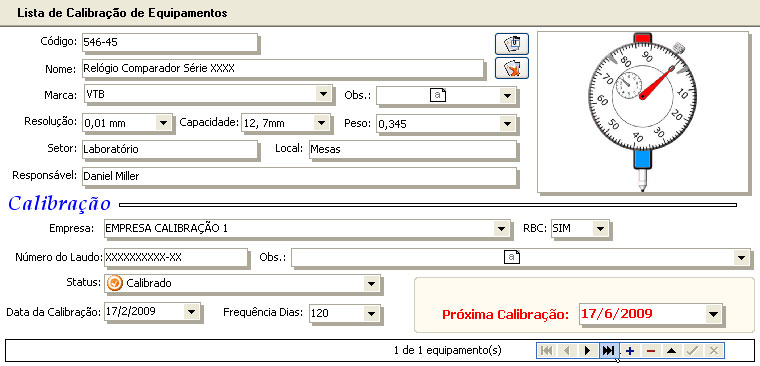
Task: Go to the previous equipment record
Action: point(567,350)
